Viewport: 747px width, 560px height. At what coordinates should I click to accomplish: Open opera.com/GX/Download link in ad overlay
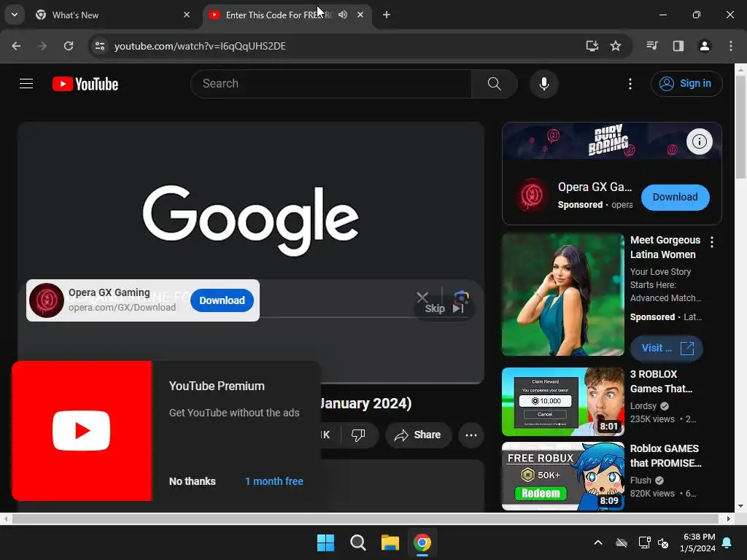pyautogui.click(x=122, y=308)
